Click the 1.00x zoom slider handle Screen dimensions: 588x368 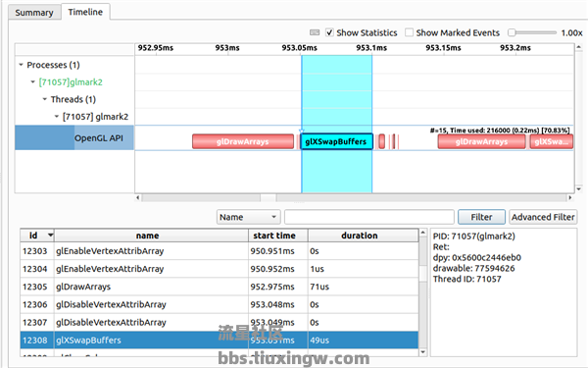[x=512, y=32]
